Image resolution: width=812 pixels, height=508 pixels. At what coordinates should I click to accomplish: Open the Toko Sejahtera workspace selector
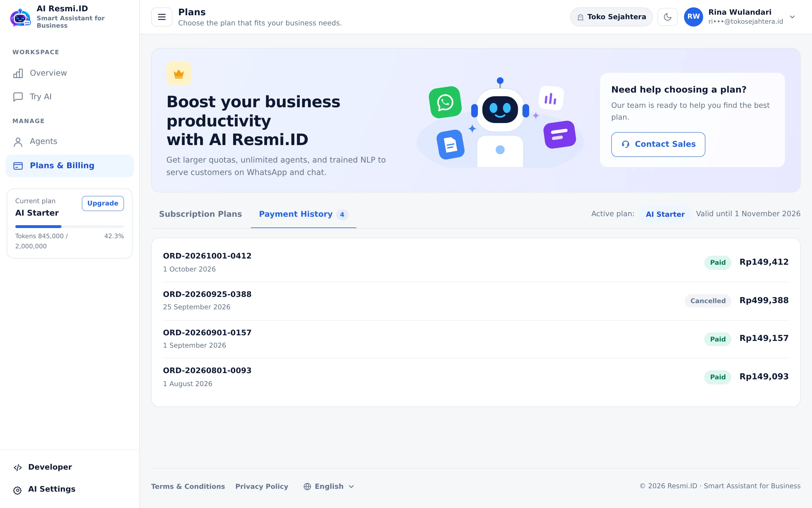[x=611, y=17]
